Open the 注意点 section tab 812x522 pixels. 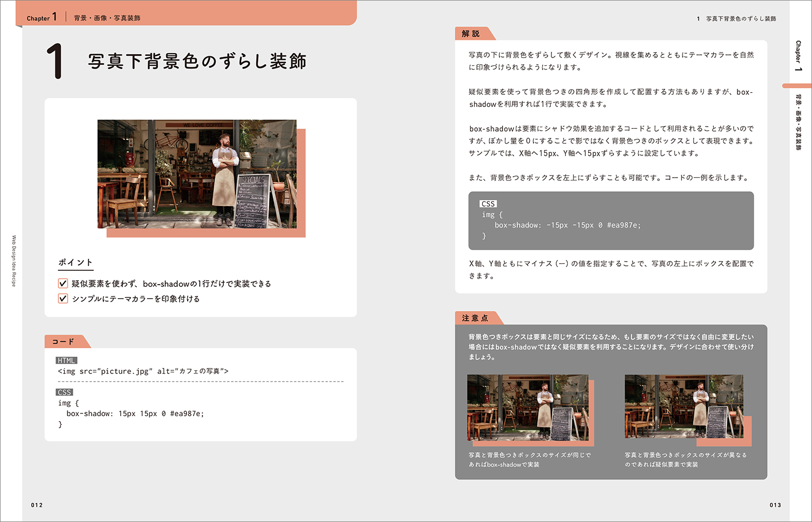click(475, 318)
